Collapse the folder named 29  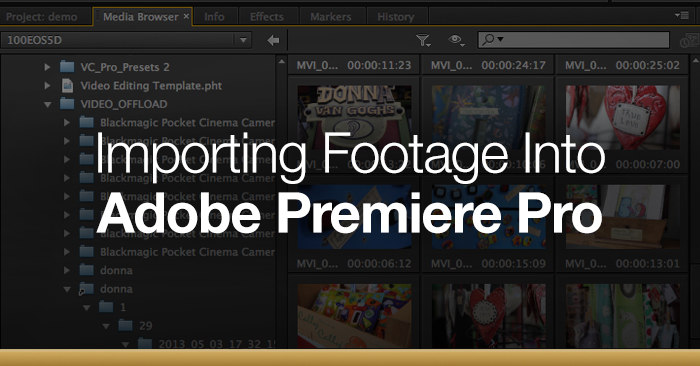tap(106, 326)
